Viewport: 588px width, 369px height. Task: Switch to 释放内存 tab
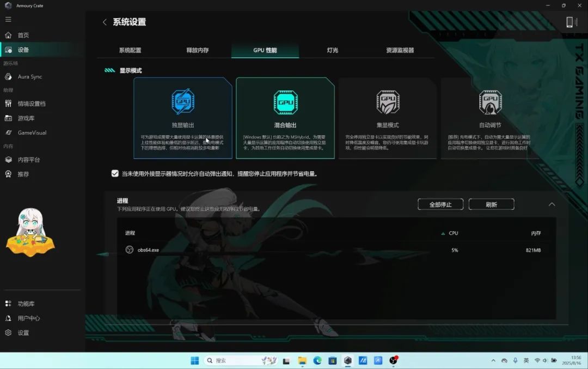198,50
